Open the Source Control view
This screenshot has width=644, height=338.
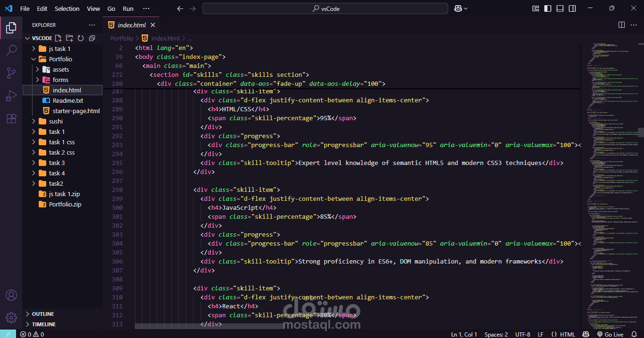[11, 73]
